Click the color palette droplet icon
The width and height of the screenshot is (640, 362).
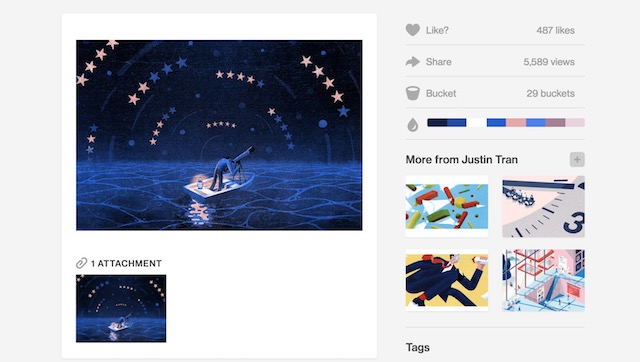[x=413, y=124]
